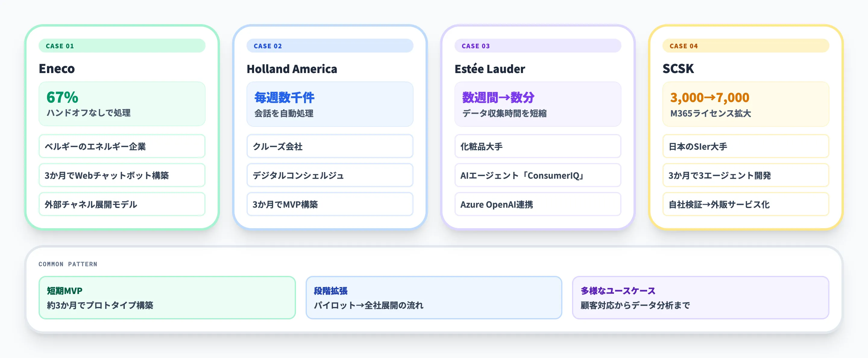Click the CASE 01 badge

tap(122, 46)
